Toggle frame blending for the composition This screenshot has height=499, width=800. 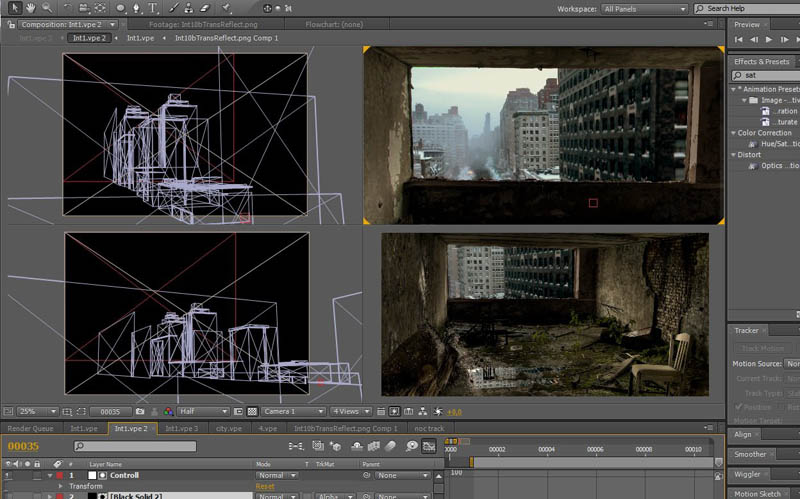(373, 446)
